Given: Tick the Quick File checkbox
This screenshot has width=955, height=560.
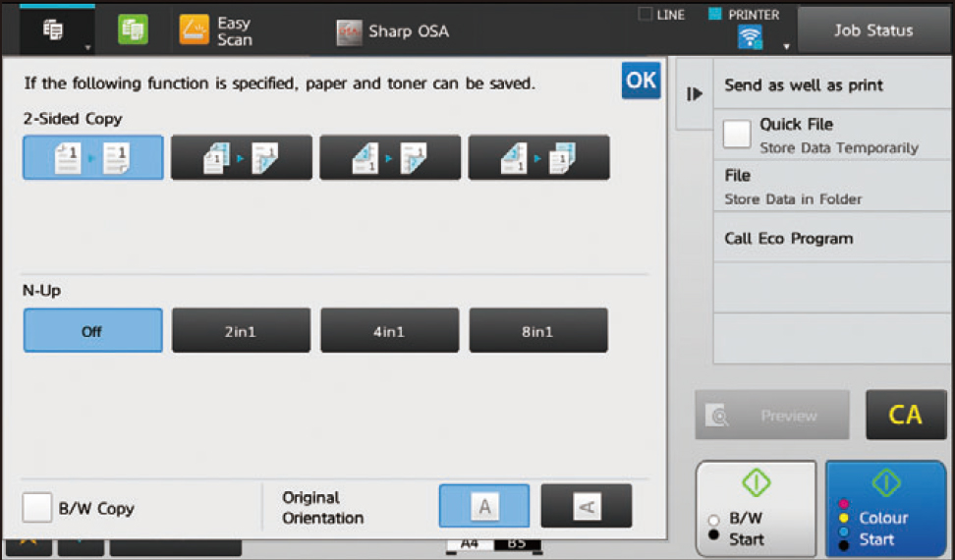Looking at the screenshot, I should [737, 135].
